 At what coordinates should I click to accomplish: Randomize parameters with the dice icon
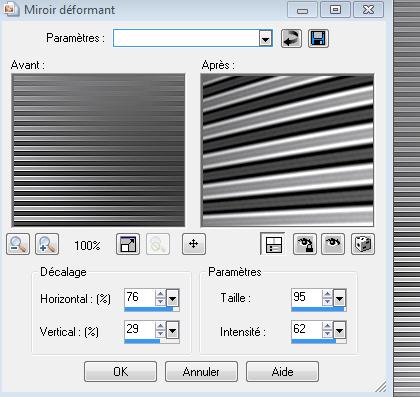point(363,244)
